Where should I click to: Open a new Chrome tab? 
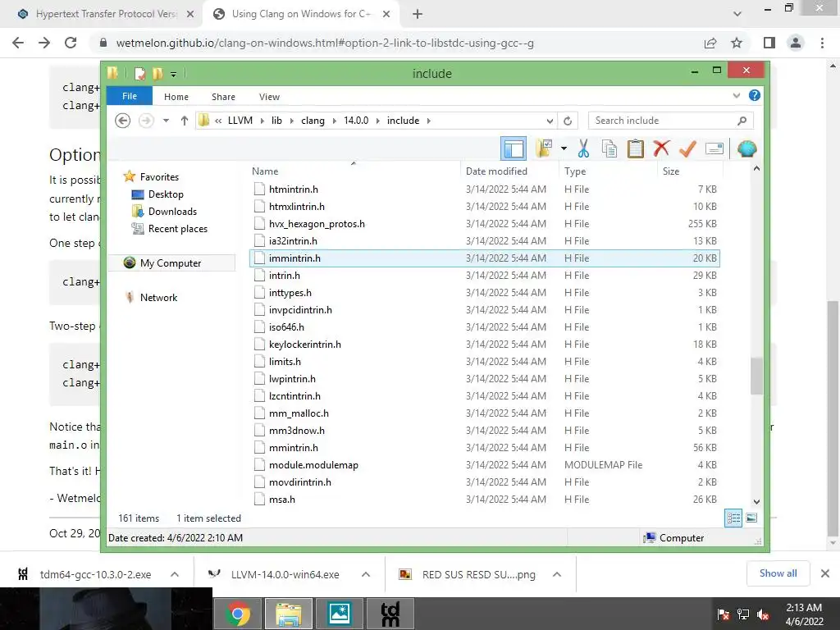418,14
